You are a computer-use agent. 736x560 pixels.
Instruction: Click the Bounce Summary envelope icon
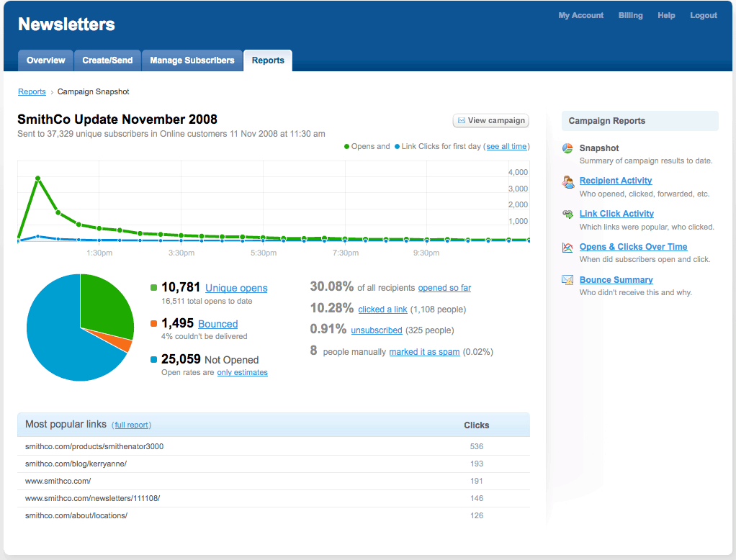567,280
